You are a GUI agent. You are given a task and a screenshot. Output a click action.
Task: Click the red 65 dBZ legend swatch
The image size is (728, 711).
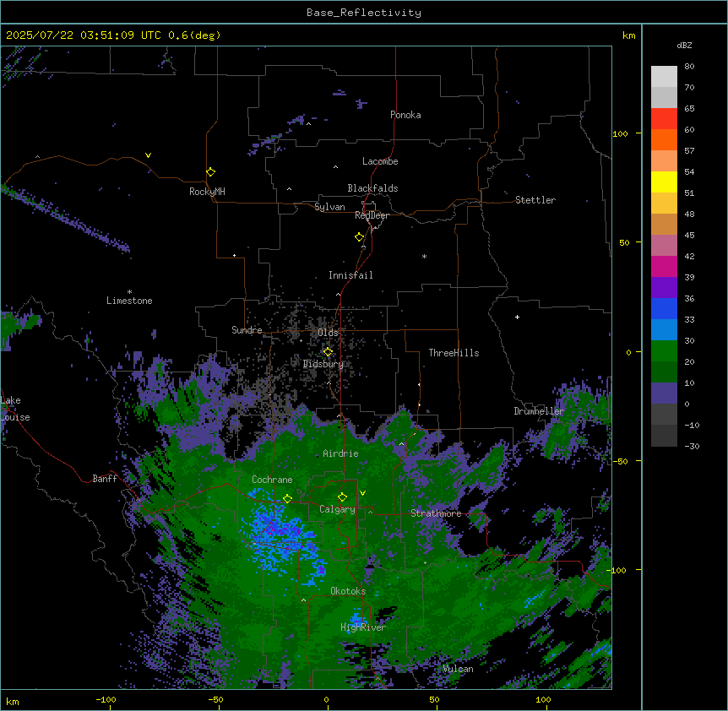pyautogui.click(x=664, y=118)
